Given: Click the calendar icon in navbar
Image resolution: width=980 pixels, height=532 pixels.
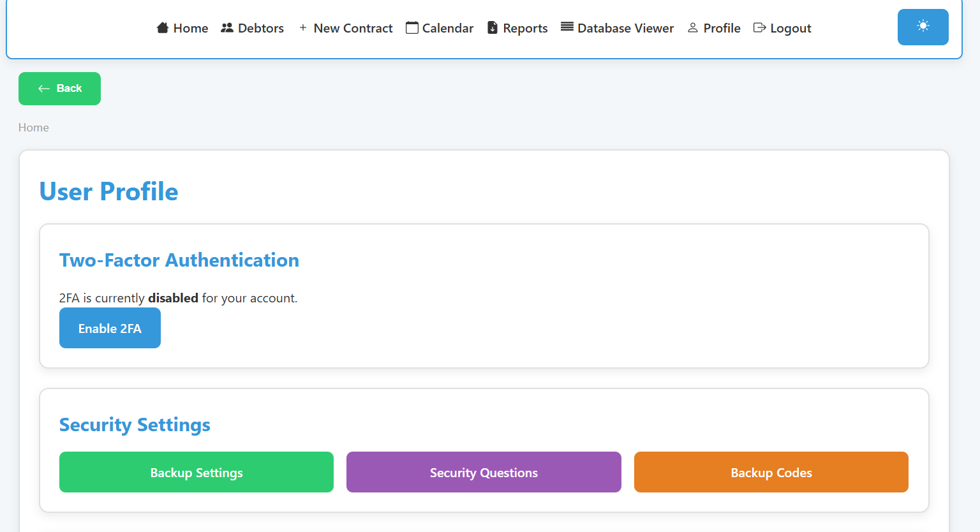Looking at the screenshot, I should point(412,27).
